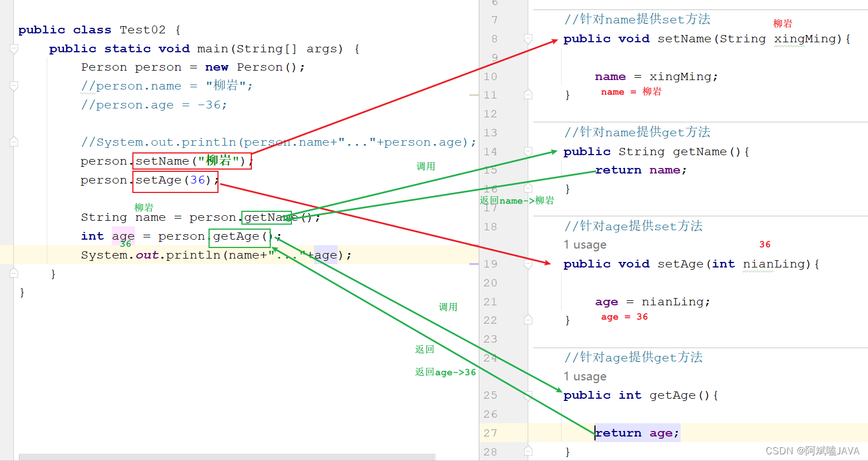
Task: Click 'name = xingMing;' assignment line
Action: (x=657, y=77)
